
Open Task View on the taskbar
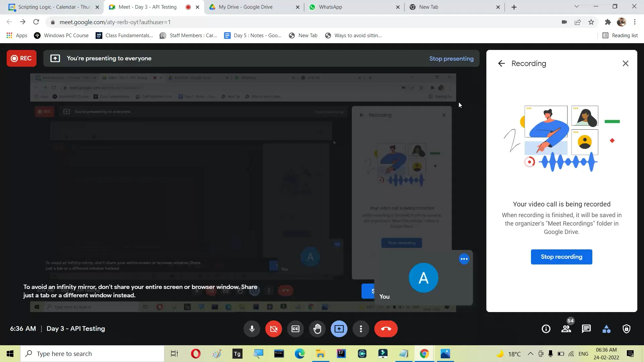174,354
